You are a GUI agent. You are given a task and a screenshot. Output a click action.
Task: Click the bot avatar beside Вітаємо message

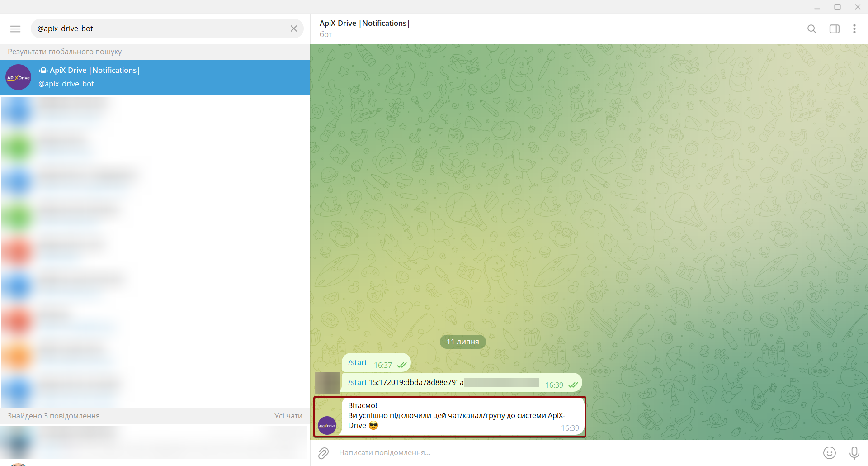point(327,426)
